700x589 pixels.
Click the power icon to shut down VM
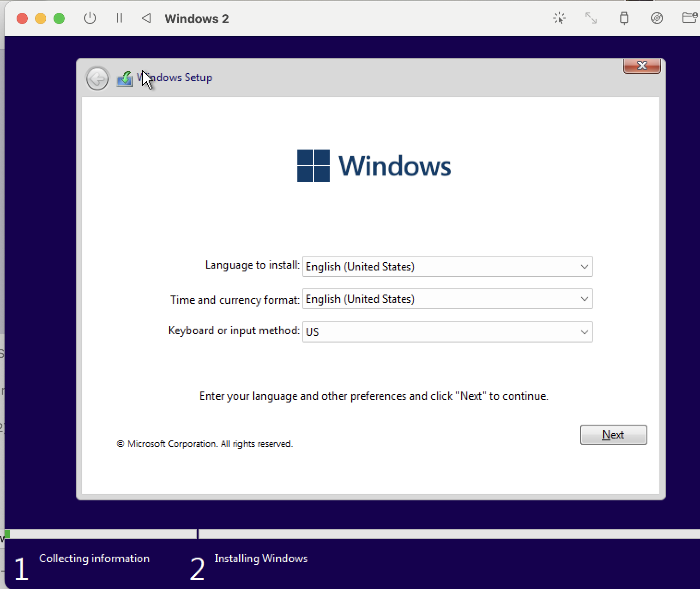pos(90,18)
